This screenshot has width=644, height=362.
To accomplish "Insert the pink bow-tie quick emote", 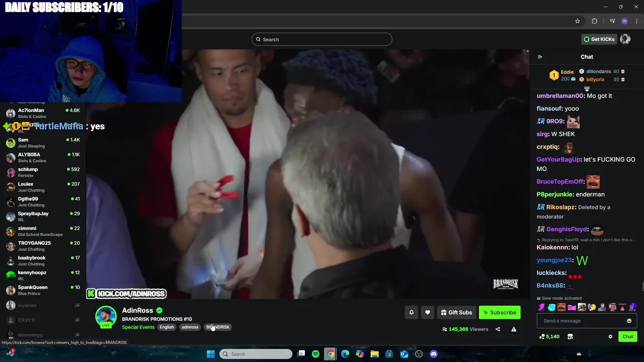I will pos(572,307).
